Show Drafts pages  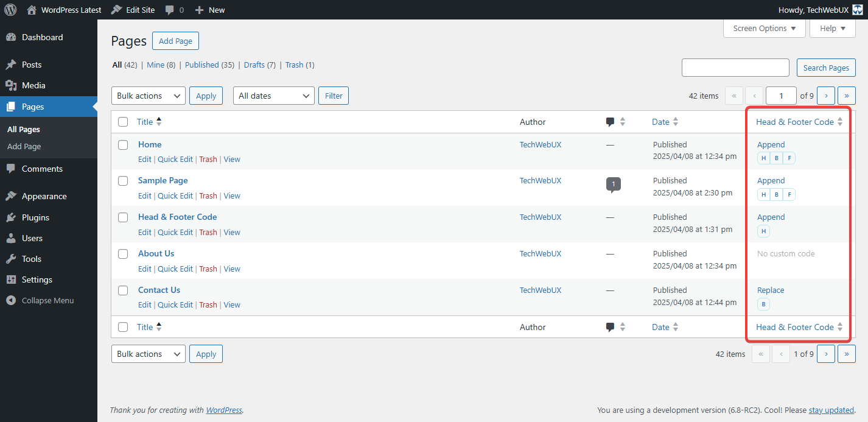click(x=254, y=65)
